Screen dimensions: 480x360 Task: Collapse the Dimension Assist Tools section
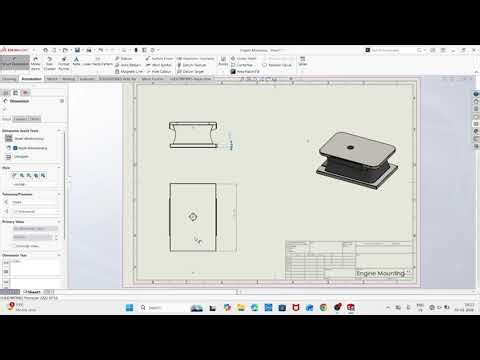pos(59,131)
